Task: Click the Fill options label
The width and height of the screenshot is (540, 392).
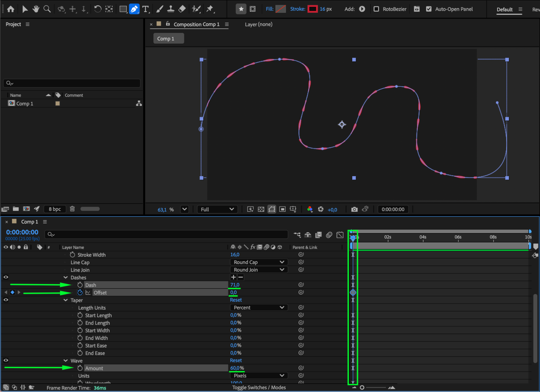Action: point(269,9)
